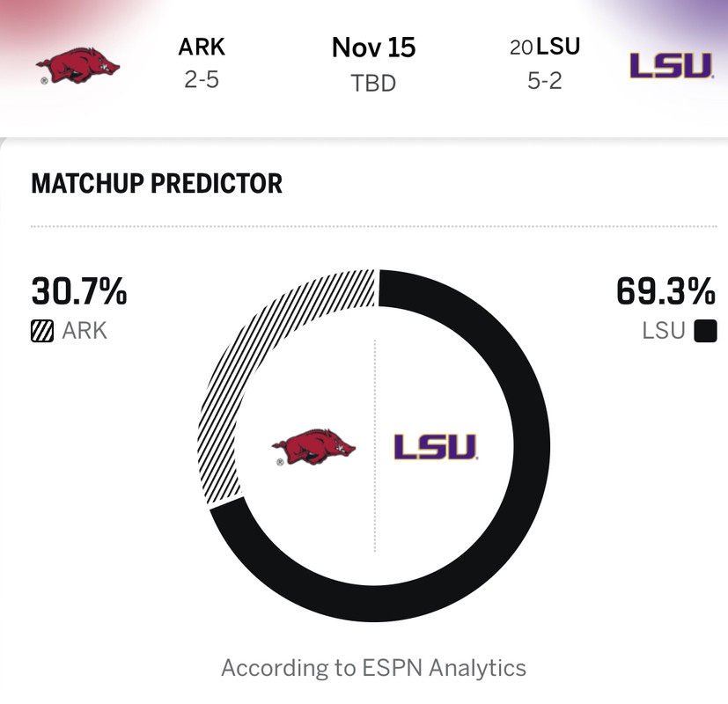Click the LSU logo in the header
728x704 pixels.
click(x=670, y=65)
